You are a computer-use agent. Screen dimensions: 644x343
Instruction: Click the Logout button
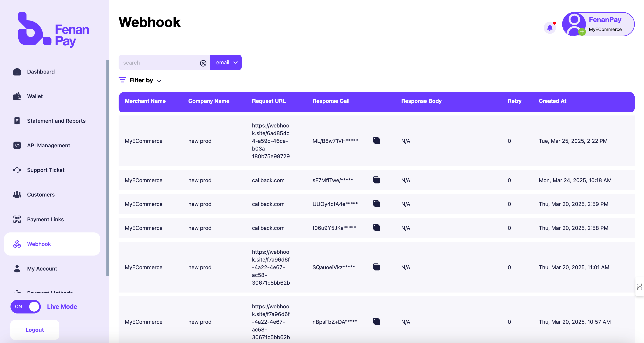click(35, 330)
